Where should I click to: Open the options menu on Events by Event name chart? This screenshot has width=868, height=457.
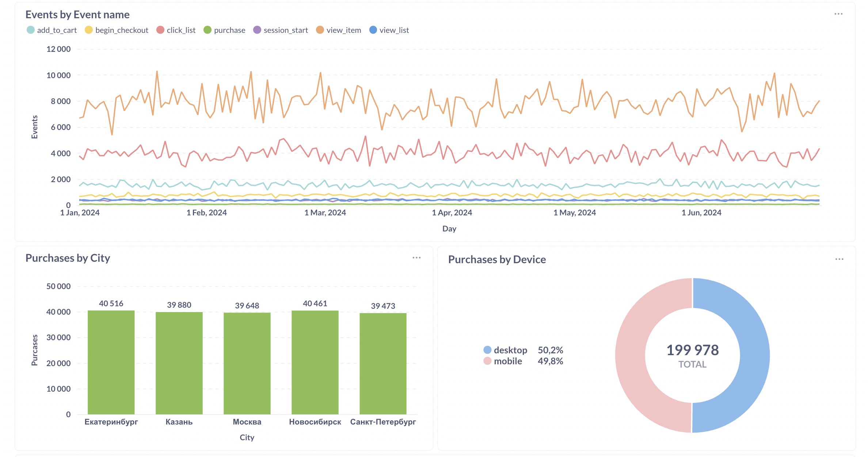point(839,14)
